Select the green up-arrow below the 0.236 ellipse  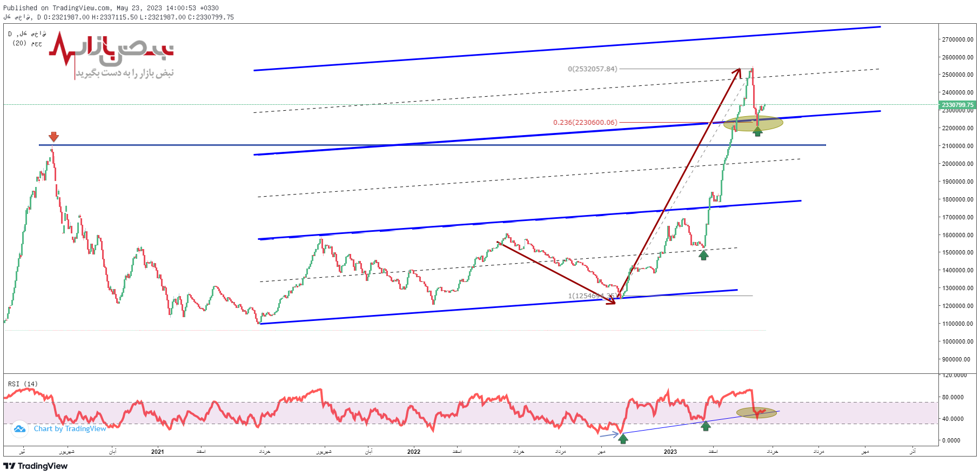[x=757, y=131]
